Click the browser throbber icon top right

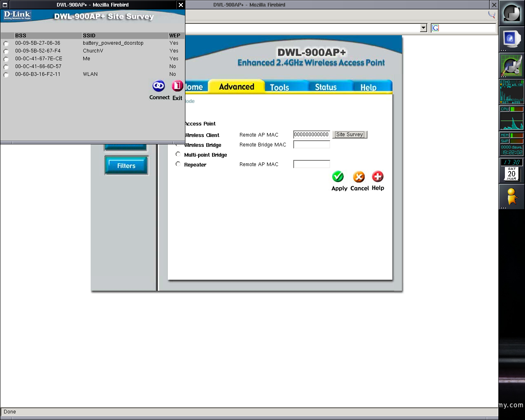tap(491, 14)
